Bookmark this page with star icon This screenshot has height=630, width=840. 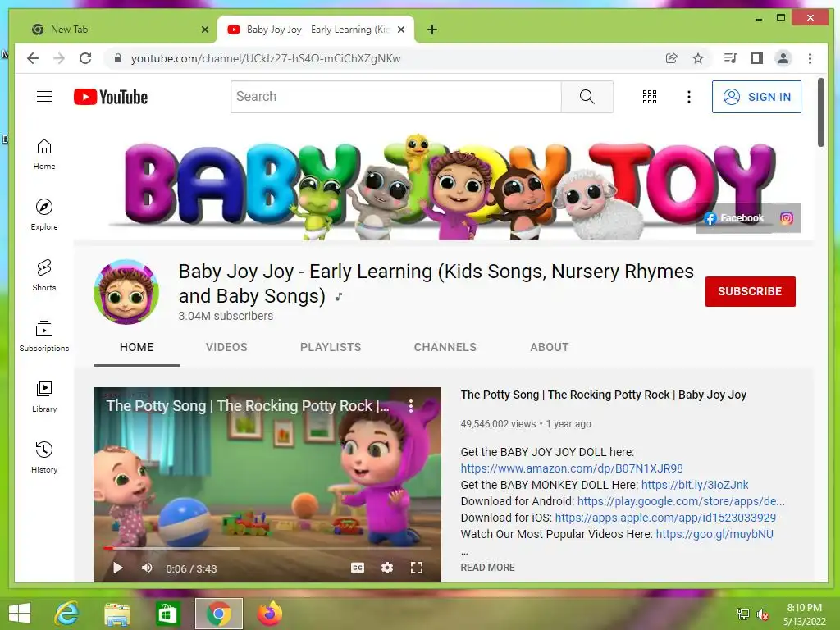click(x=698, y=58)
